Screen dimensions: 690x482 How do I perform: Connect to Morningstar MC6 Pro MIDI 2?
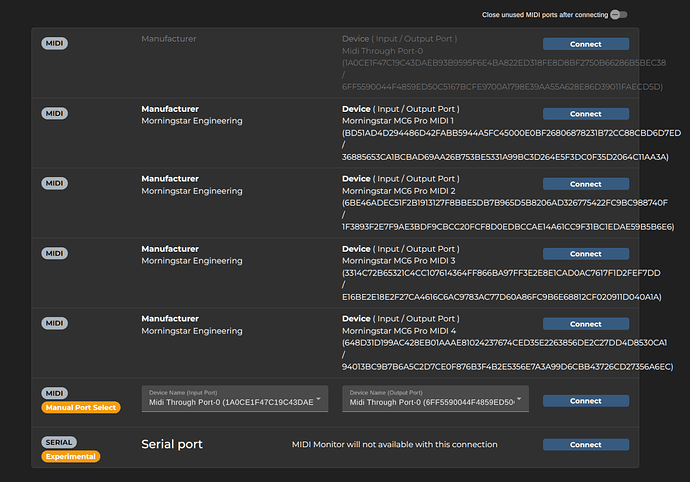pyautogui.click(x=585, y=184)
